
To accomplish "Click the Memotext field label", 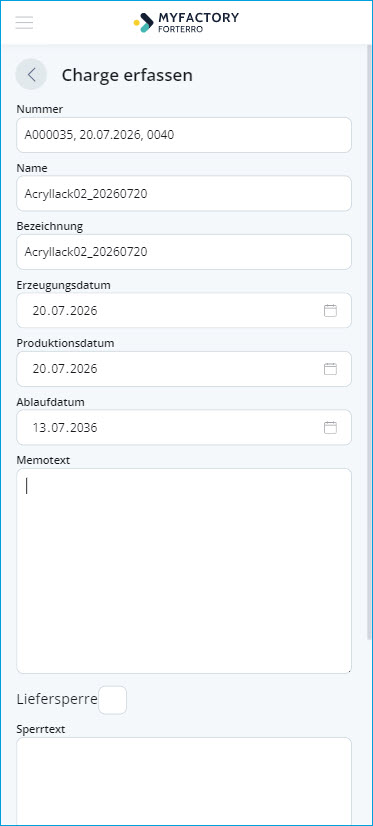I will pyautogui.click(x=43, y=460).
